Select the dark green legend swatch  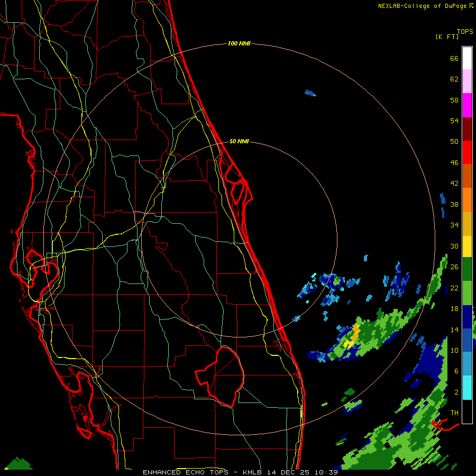(x=467, y=269)
